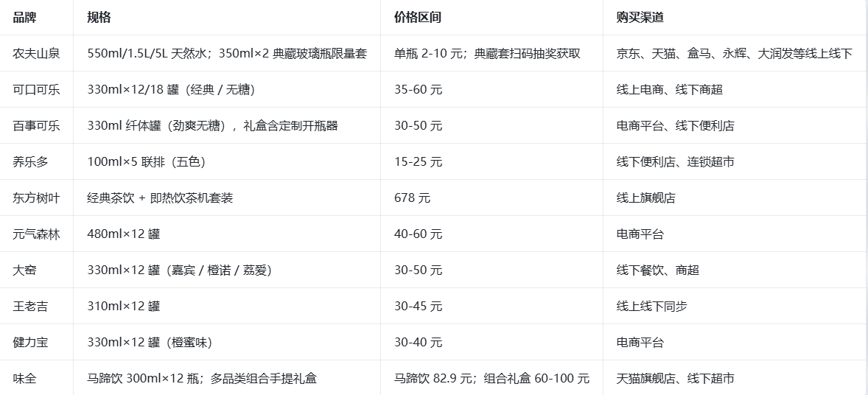Select the 味全 brand cell
This screenshot has height=395, width=868.
click(x=25, y=378)
